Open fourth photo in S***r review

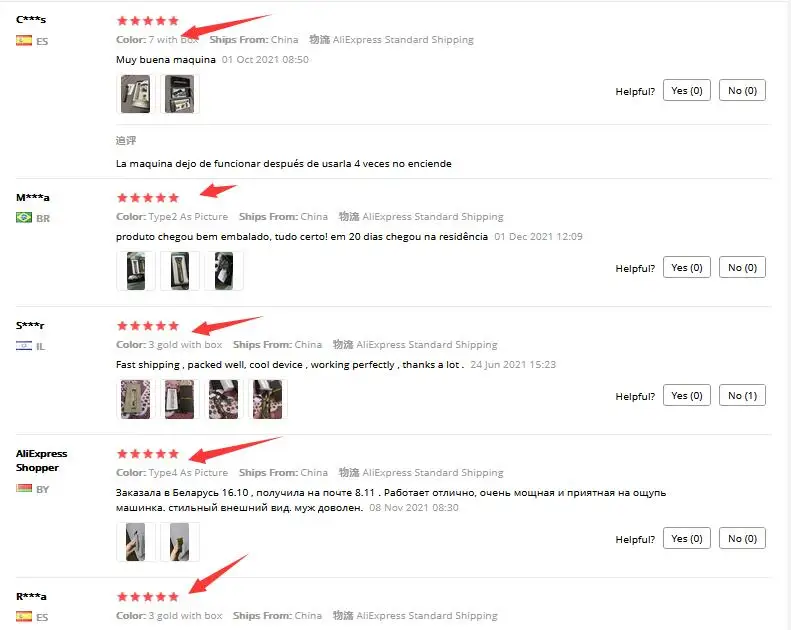click(268, 399)
